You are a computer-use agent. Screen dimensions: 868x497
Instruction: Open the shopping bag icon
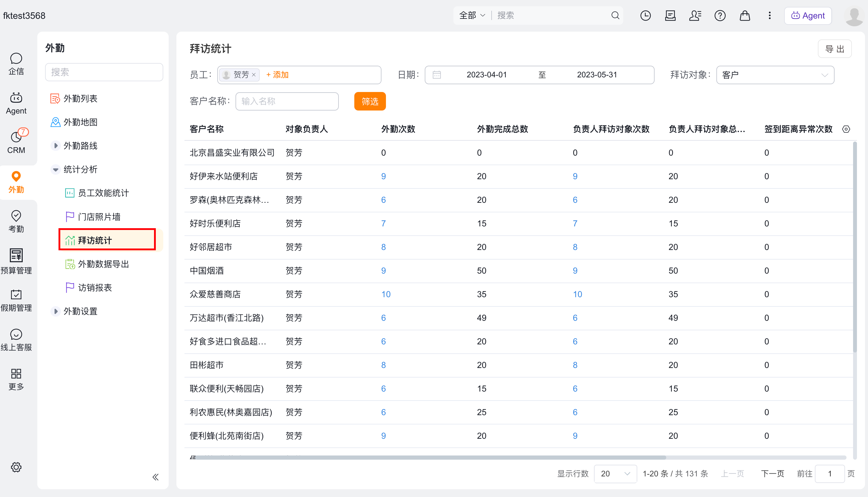click(x=744, y=15)
